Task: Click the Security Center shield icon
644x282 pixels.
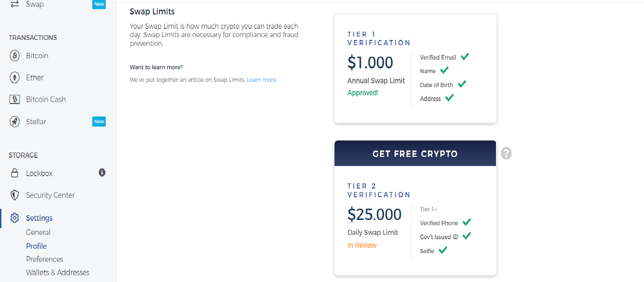Action: coord(15,195)
